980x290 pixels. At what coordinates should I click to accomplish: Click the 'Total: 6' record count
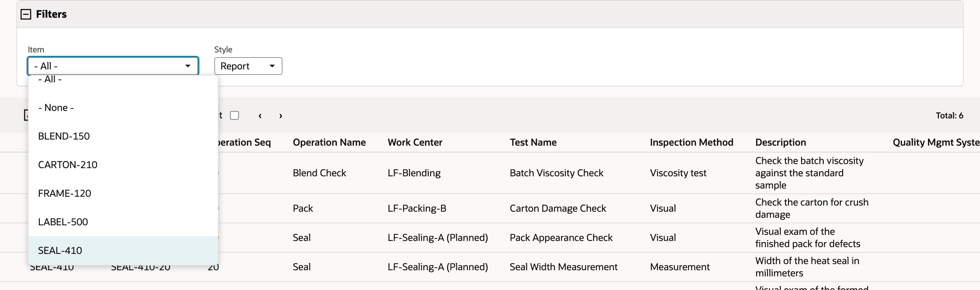950,115
